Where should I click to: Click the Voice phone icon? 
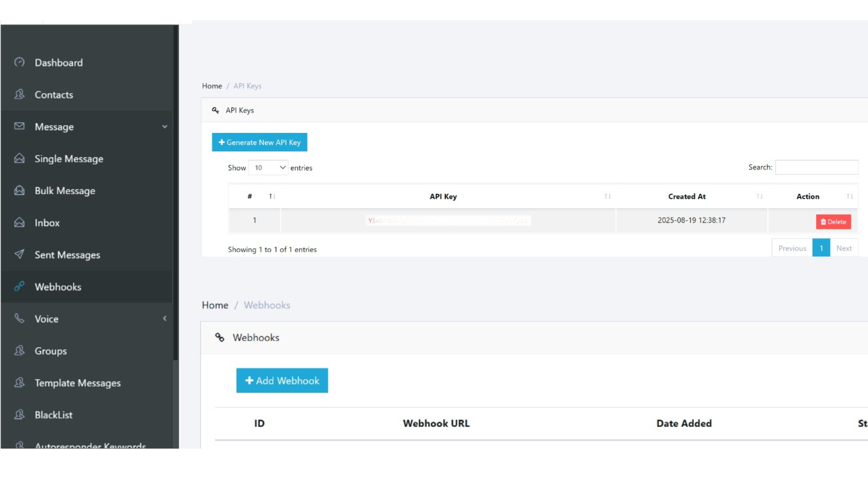tap(19, 318)
